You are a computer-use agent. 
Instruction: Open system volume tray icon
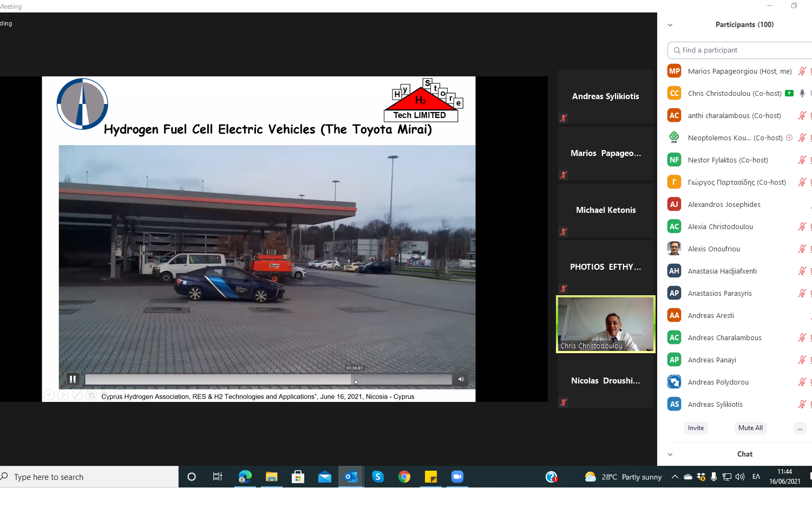[x=740, y=477]
